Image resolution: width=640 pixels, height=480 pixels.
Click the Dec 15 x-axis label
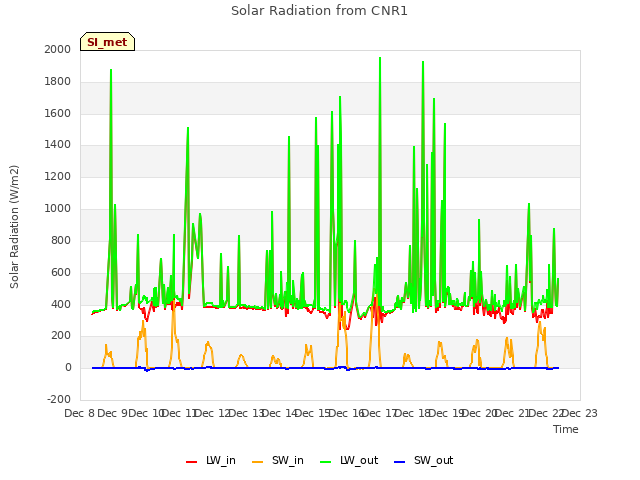pos(313,413)
